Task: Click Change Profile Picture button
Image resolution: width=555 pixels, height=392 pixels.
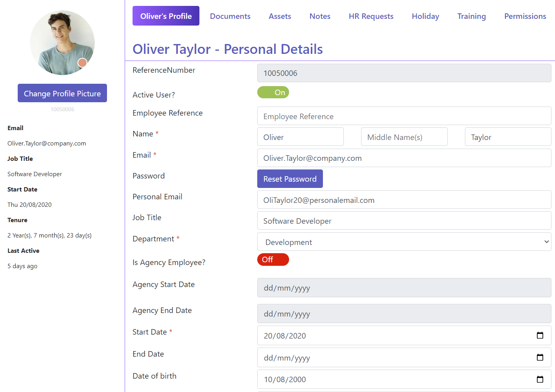Action: click(x=62, y=93)
